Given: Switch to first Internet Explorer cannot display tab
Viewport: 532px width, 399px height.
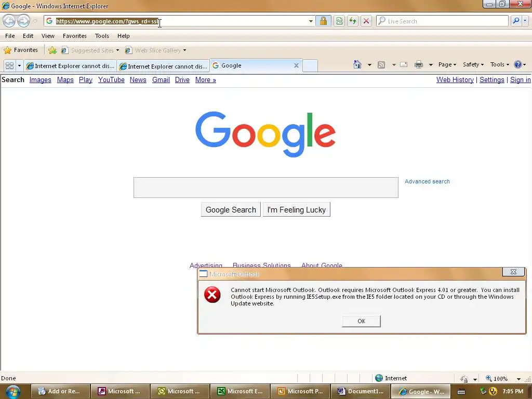Looking at the screenshot, I should tap(70, 66).
